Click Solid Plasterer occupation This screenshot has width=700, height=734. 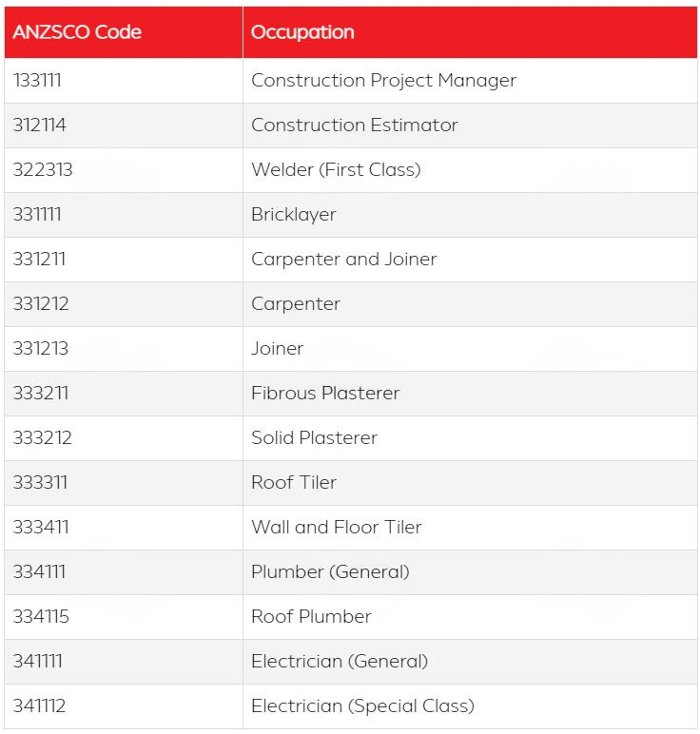(x=314, y=438)
